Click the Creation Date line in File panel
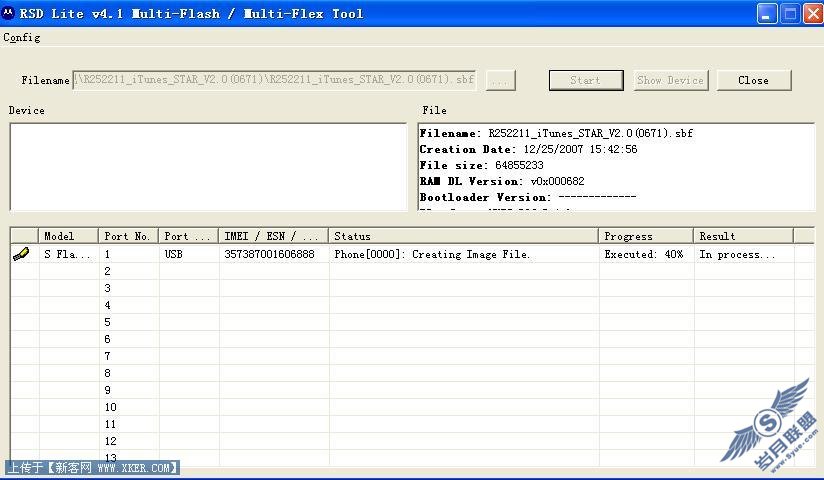The width and height of the screenshot is (824, 480). [528, 149]
